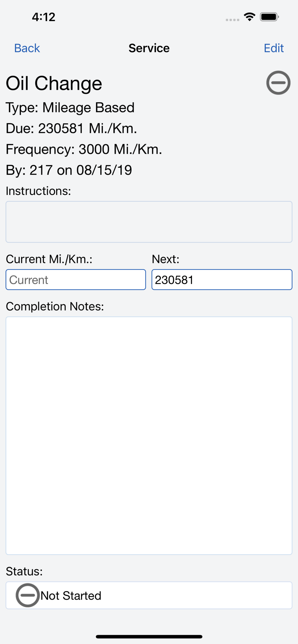Screen dimensions: 298x644
Task: Go Back to previous screen
Action: click(x=27, y=48)
